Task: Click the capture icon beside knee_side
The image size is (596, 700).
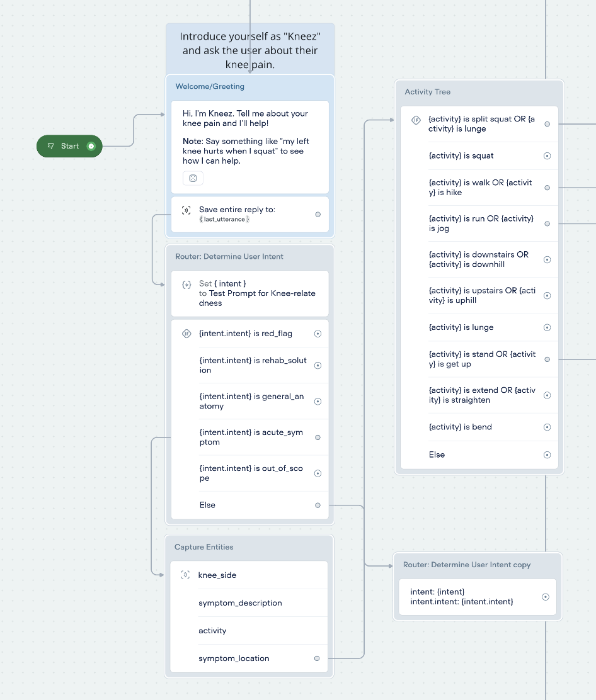Action: (x=185, y=575)
